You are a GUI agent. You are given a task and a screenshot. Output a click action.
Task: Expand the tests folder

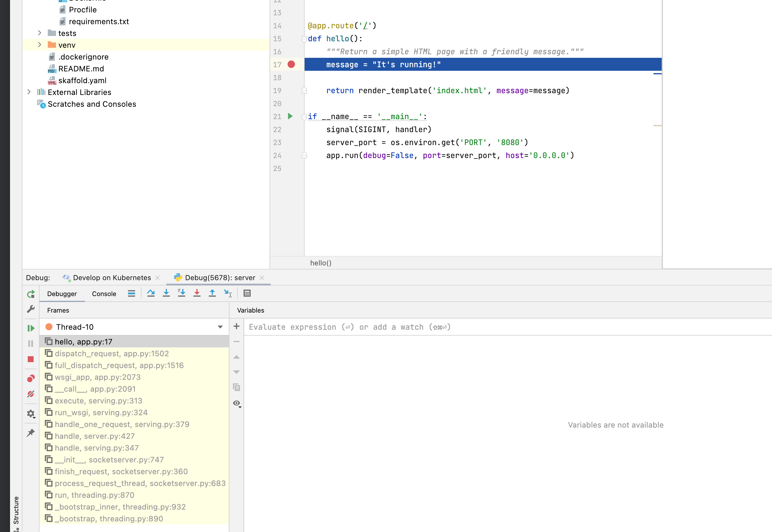[40, 33]
